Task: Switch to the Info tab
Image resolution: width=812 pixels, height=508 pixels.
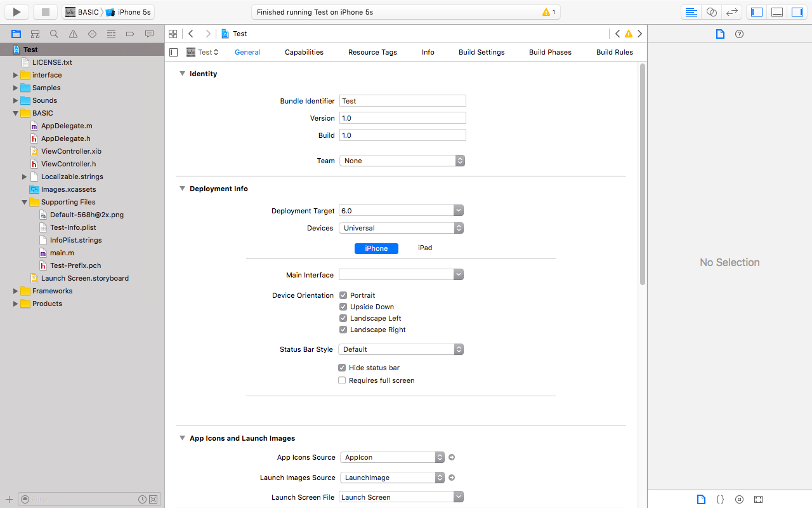Action: tap(428, 52)
